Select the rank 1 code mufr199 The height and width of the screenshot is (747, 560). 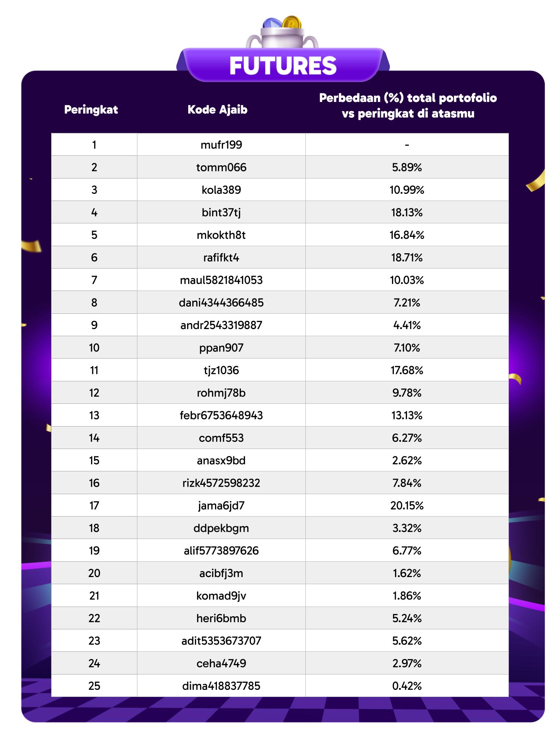221,145
